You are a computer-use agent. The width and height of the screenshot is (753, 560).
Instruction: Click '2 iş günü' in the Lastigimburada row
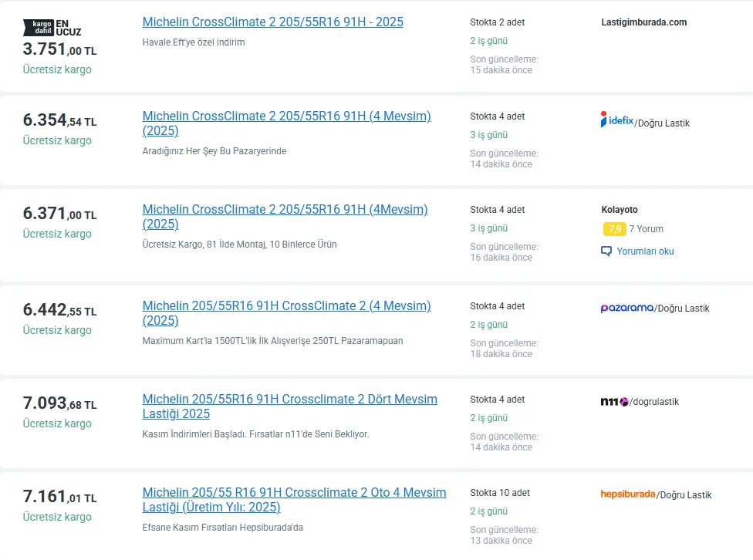pos(488,41)
